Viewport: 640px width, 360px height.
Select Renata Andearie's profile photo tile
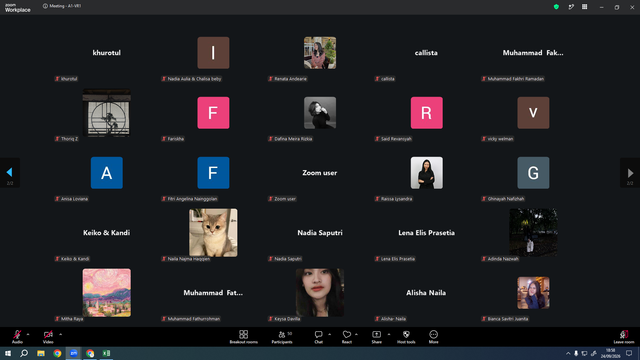320,53
